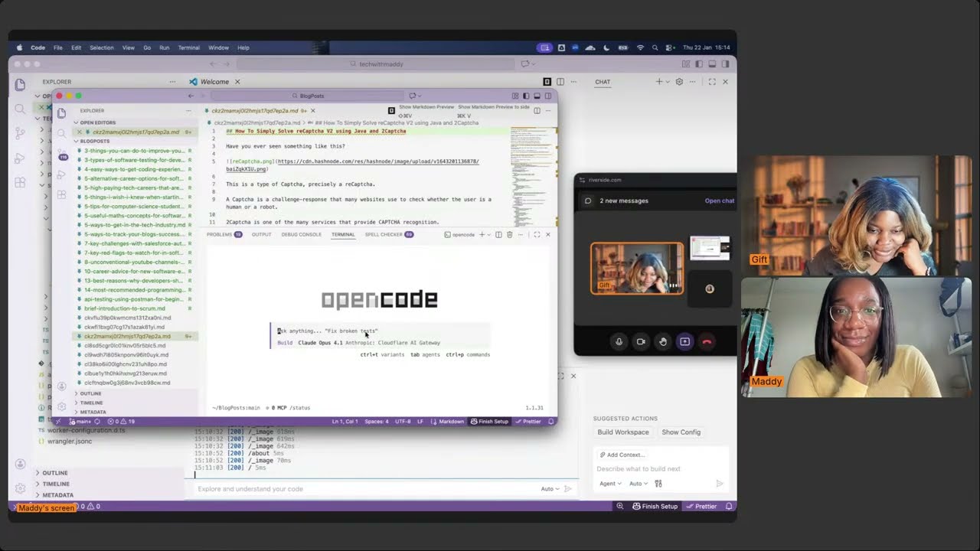Open the Auto model dropdown
Screen dimensions: 980x551
(638, 483)
